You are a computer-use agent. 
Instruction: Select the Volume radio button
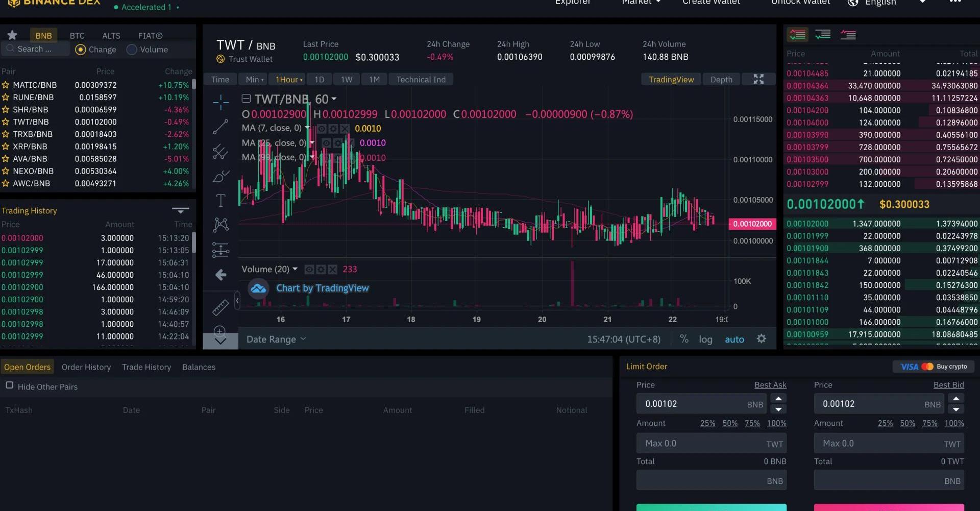[132, 50]
